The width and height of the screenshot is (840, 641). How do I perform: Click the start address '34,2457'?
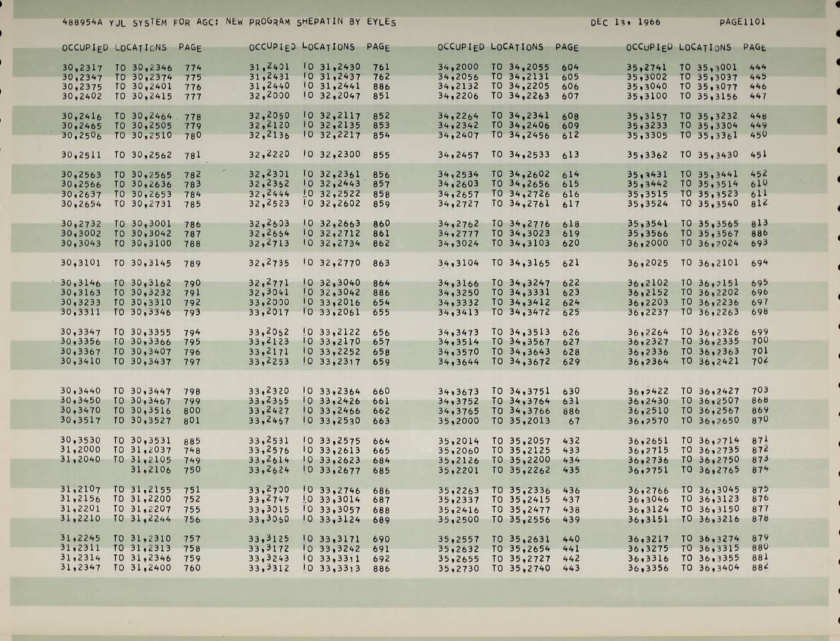coord(458,155)
